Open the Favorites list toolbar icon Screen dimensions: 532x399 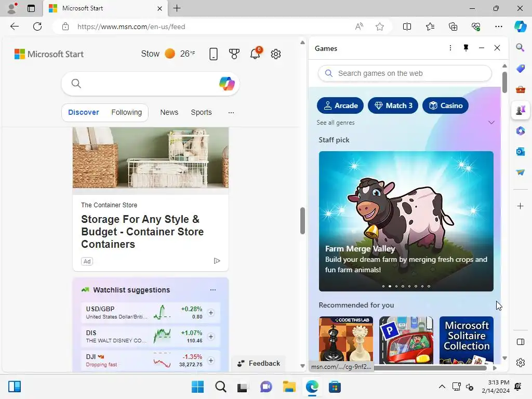(430, 26)
